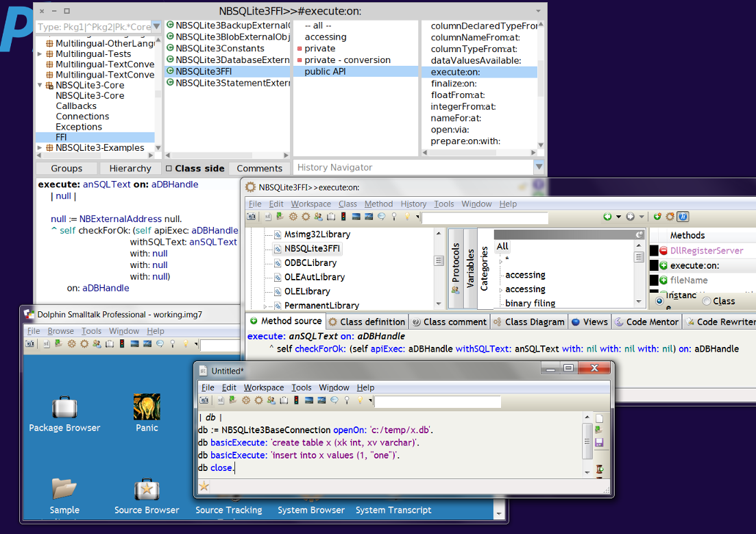
Task: Click the blue info icon in class browser toolbar
Action: [x=683, y=217]
